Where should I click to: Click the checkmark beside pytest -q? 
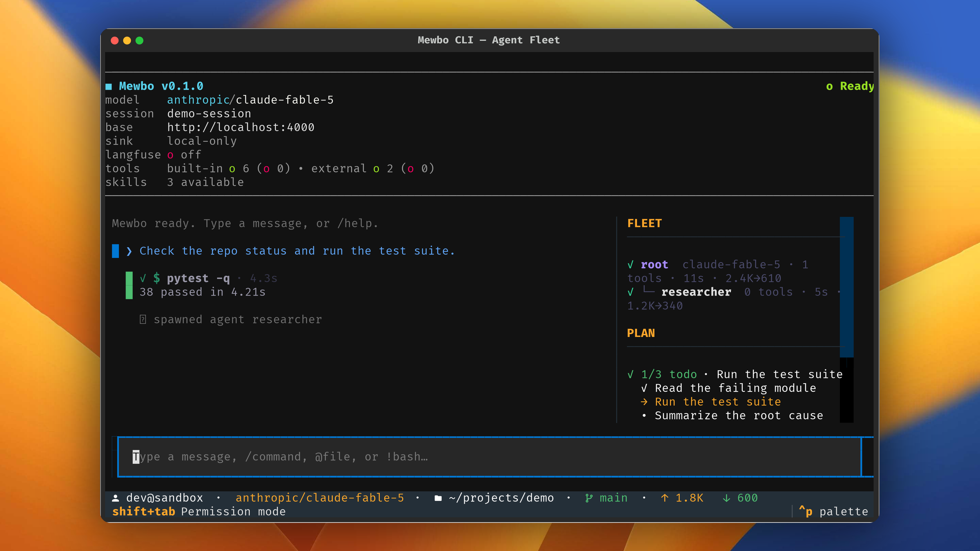[143, 278]
